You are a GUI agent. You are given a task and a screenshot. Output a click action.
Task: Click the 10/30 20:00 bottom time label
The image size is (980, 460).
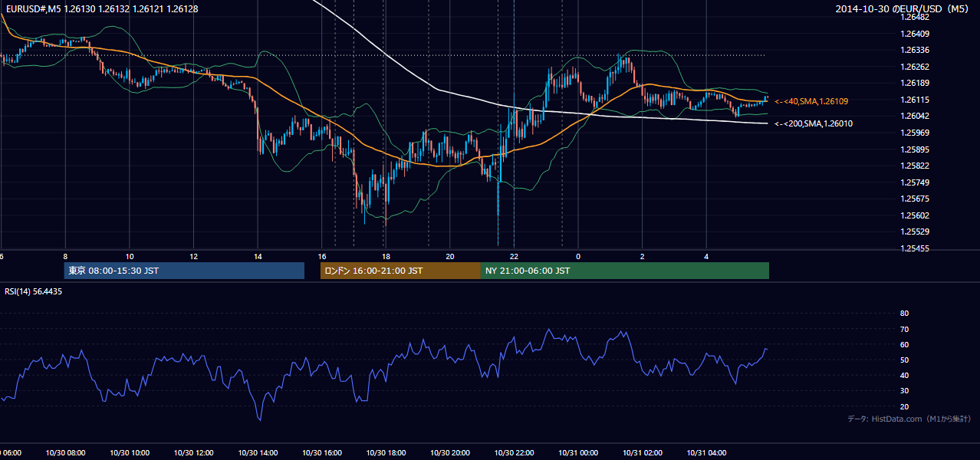coord(449,453)
